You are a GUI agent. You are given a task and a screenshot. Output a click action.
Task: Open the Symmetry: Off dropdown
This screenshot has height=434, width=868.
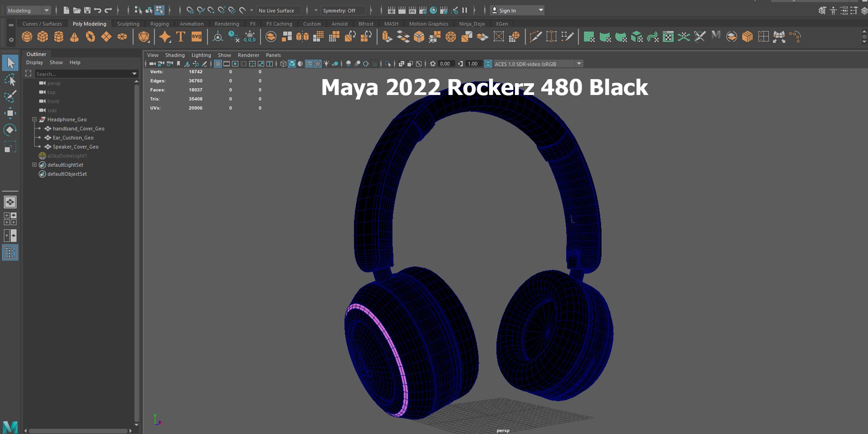(343, 10)
